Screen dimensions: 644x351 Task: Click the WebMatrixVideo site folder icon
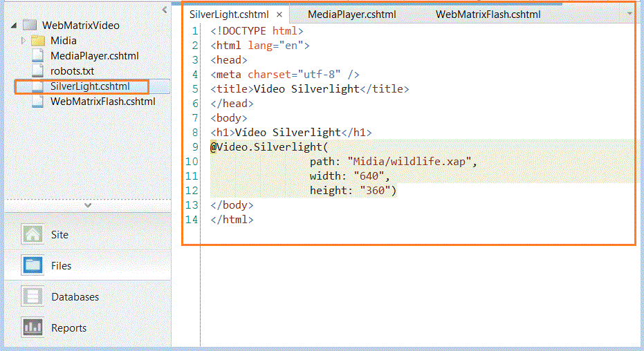tap(30, 25)
